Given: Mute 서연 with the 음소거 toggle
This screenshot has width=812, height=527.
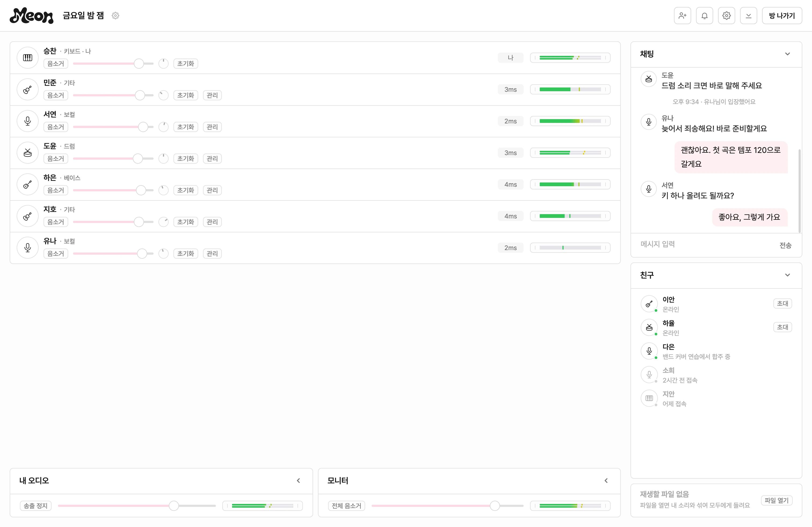Looking at the screenshot, I should coord(56,127).
